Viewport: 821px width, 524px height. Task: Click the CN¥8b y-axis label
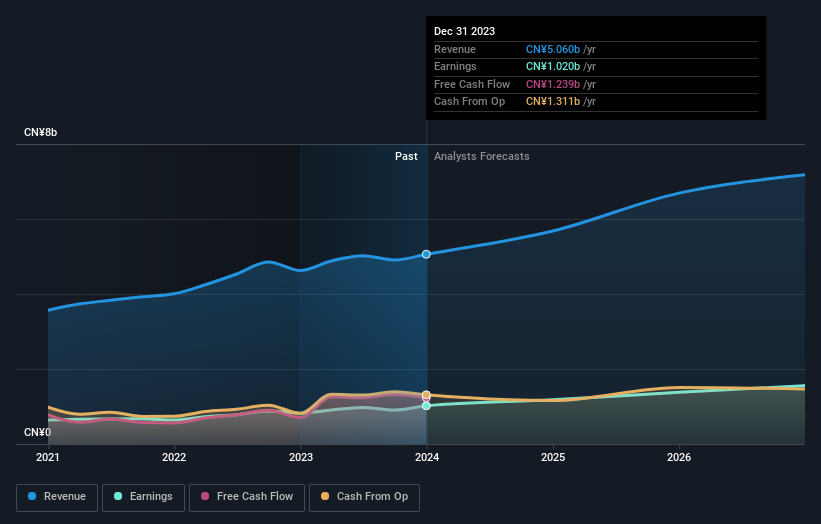pyautogui.click(x=40, y=132)
